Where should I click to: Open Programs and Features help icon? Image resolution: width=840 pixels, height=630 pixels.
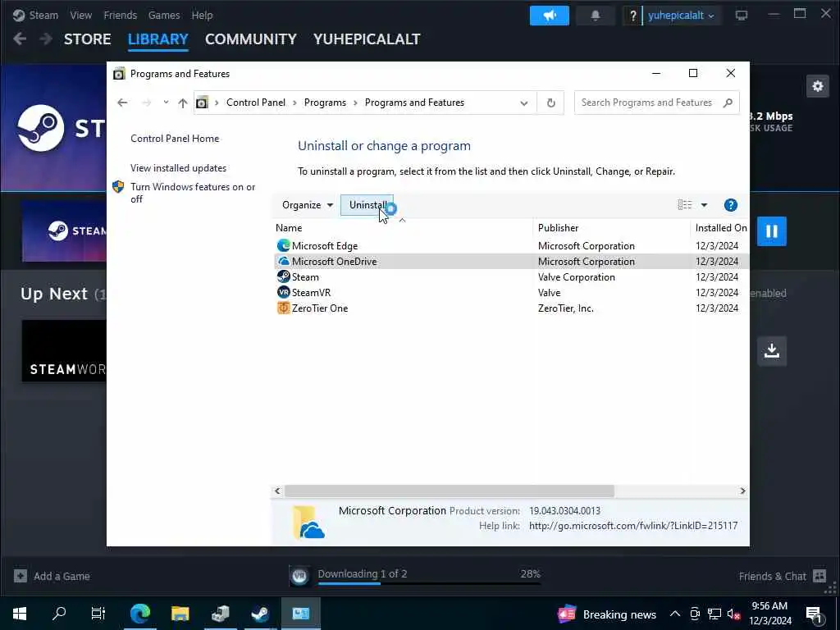click(730, 205)
